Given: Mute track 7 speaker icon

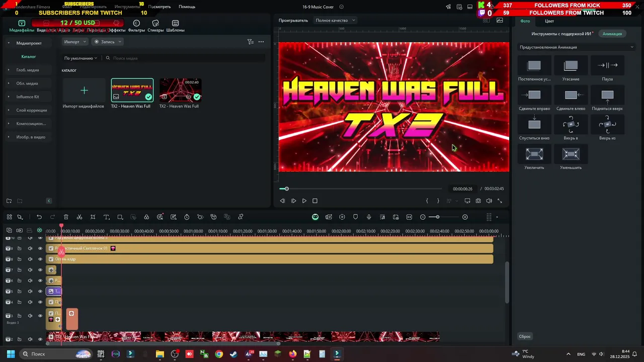Looking at the screenshot, I should [x=30, y=270].
